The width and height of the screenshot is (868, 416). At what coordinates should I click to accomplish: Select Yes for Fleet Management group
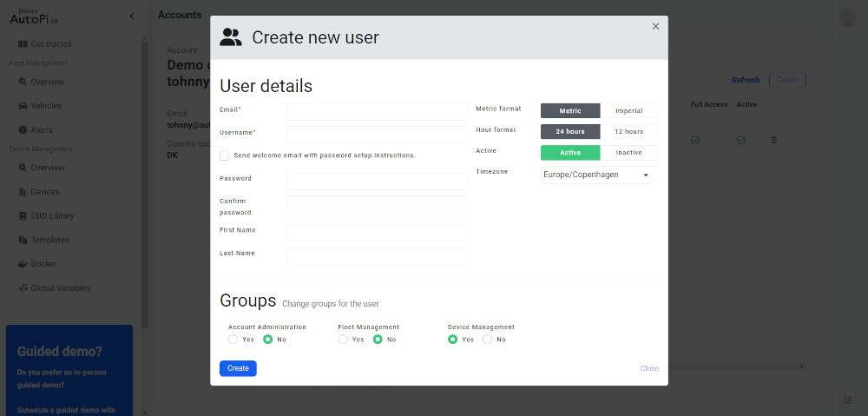click(343, 340)
